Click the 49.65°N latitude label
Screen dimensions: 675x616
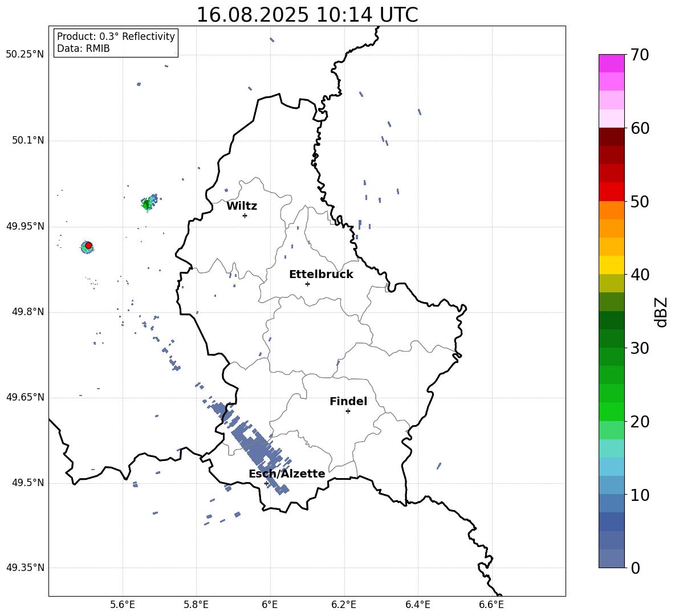25,397
